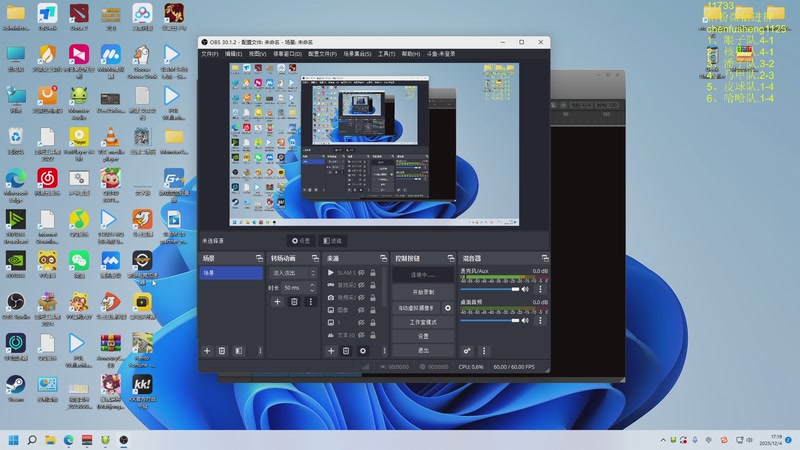Open the Windows Start menu
Viewport: 800px width, 450px height.
click(x=14, y=439)
